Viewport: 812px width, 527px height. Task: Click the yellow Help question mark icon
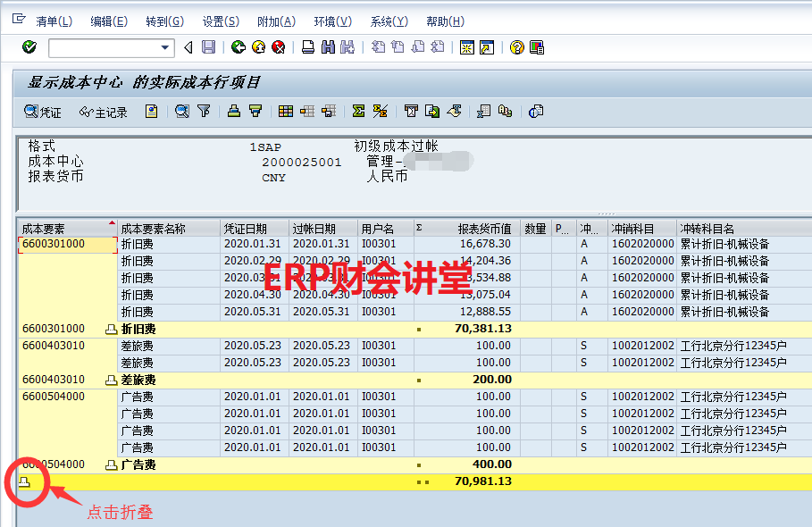(x=516, y=47)
